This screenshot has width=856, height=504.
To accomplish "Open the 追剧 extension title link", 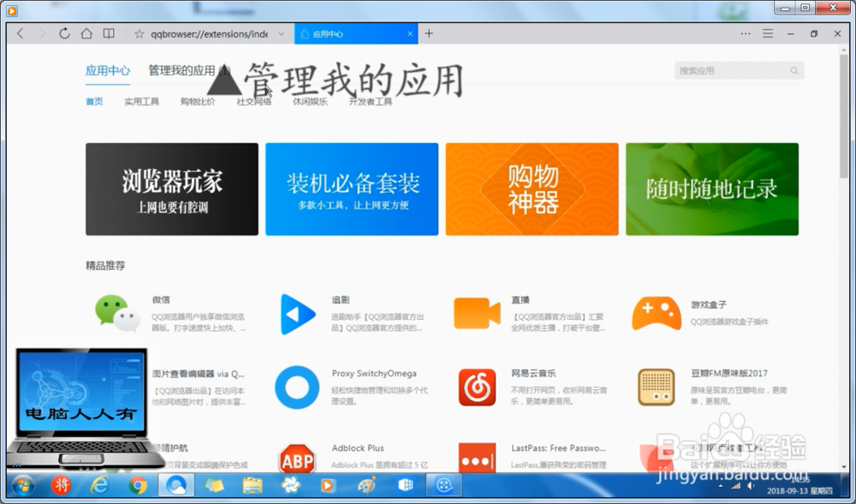I will click(341, 299).
